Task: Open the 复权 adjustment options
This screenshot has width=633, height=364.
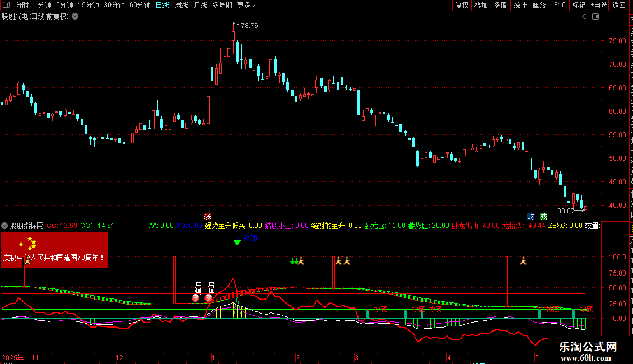Action: click(x=462, y=5)
